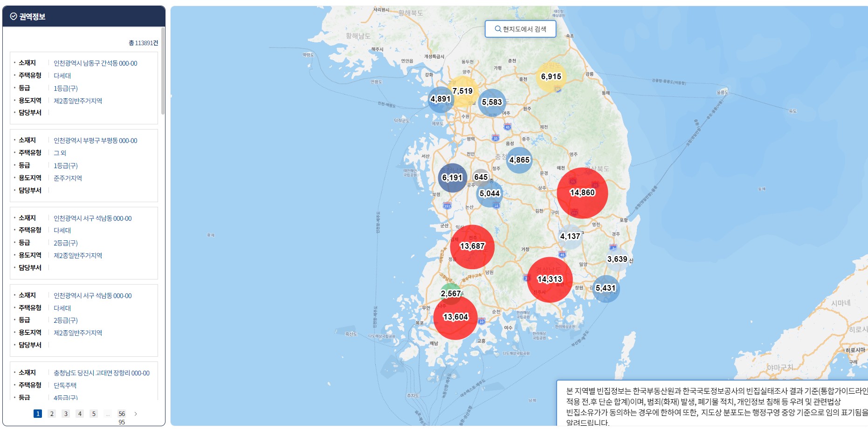
Task: Click the current page 1 button
Action: coord(38,414)
